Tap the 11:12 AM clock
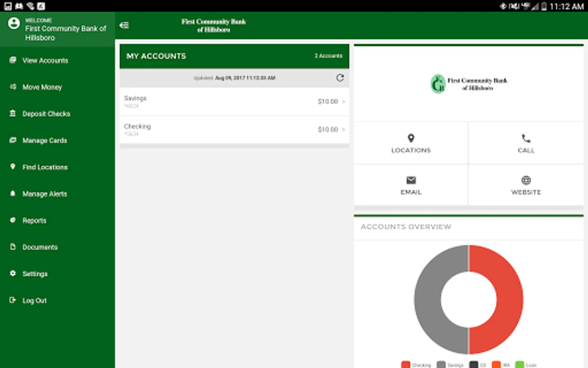The image size is (588, 368). (x=566, y=7)
